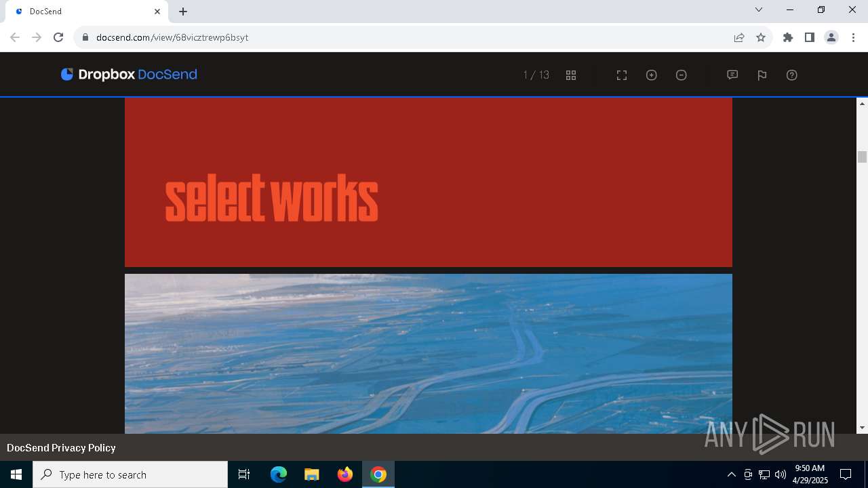Open Chrome's three-dot menu
Viewport: 868px width, 488px height.
(x=853, y=37)
